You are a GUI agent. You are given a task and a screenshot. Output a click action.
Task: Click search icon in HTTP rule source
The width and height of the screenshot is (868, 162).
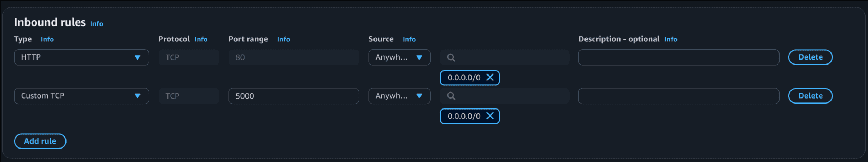point(451,57)
